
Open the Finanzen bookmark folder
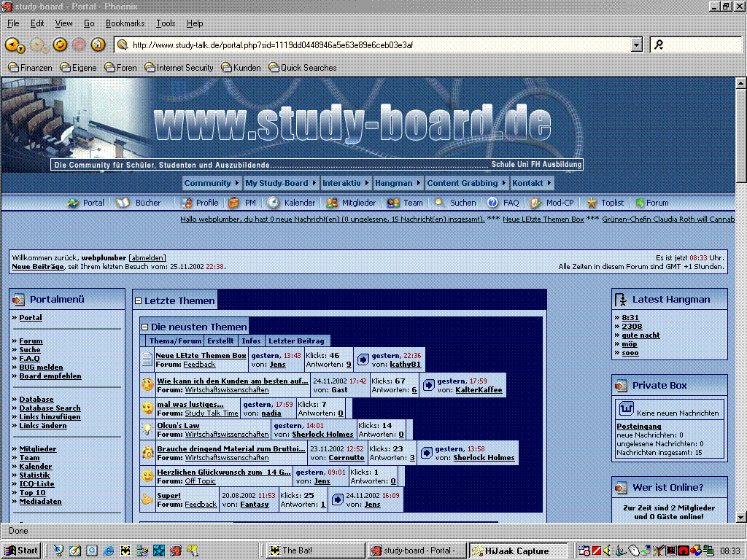[x=31, y=68]
